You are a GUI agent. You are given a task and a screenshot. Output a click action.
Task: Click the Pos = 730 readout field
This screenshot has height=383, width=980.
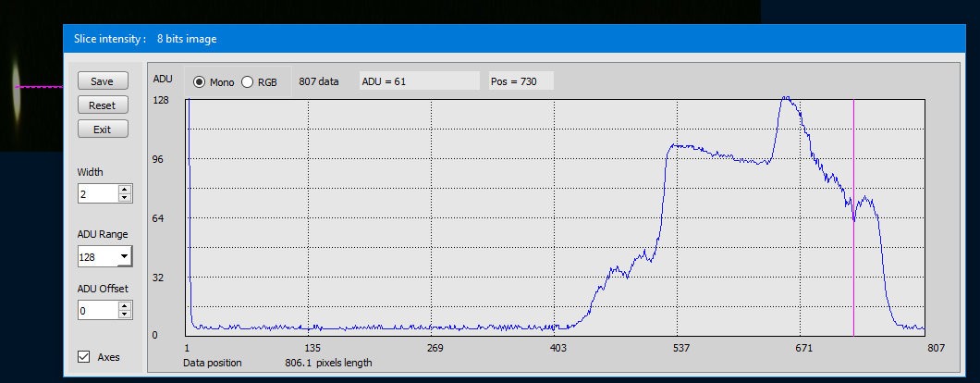(x=521, y=81)
